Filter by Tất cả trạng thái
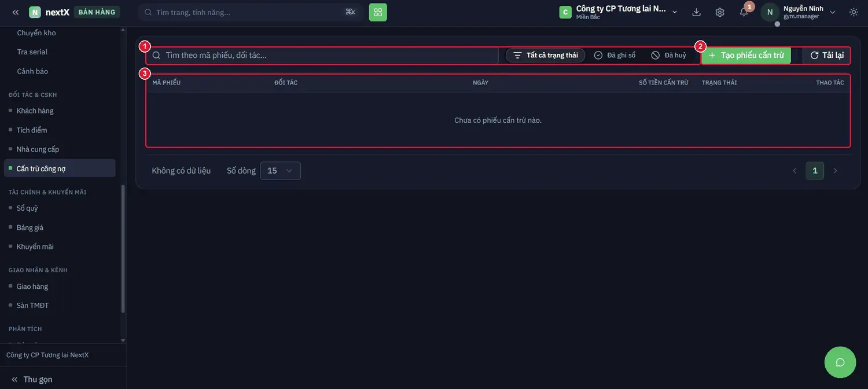Screen dimensions: 868x389 click(x=546, y=55)
